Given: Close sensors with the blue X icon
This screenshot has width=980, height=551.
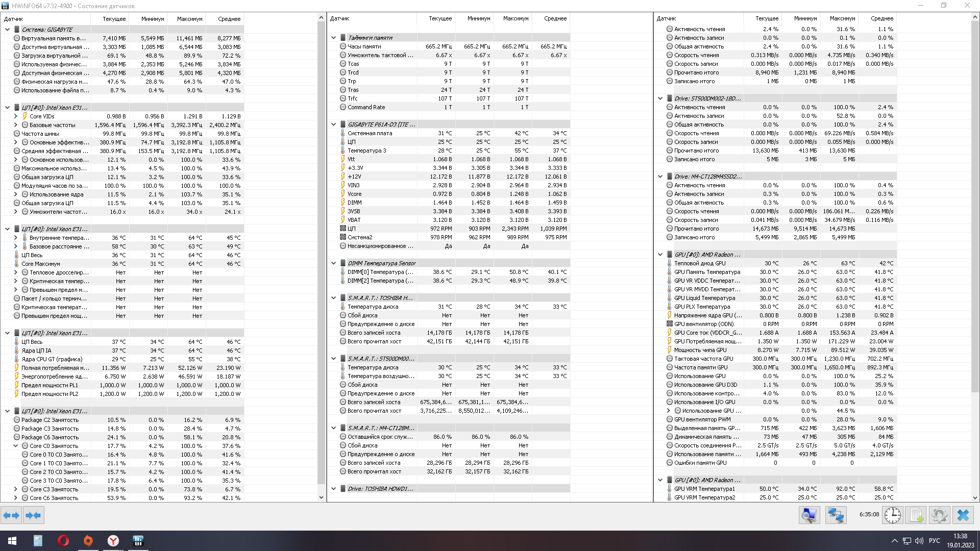Looking at the screenshot, I should pyautogui.click(x=963, y=515).
